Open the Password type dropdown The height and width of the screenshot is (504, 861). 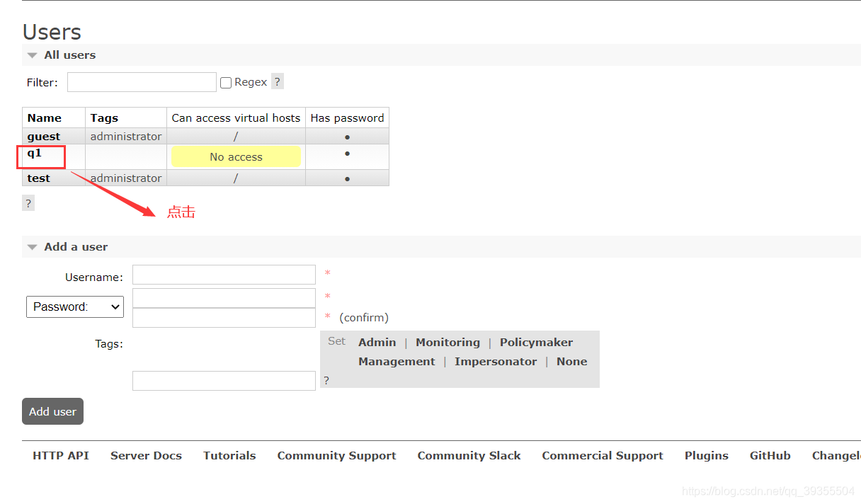75,307
